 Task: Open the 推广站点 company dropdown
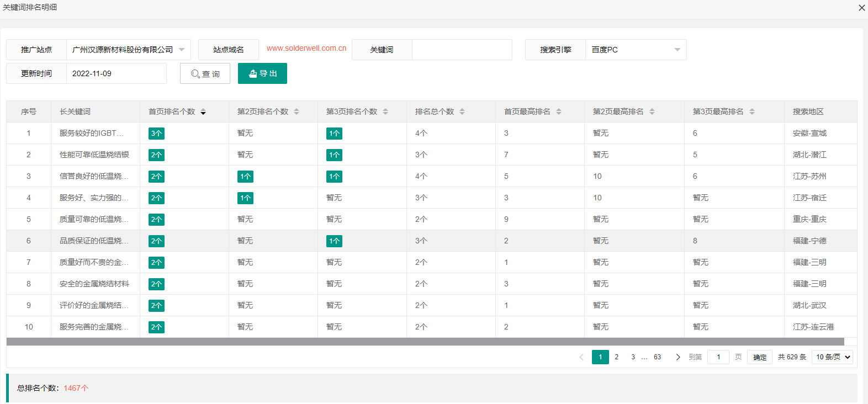[129, 50]
